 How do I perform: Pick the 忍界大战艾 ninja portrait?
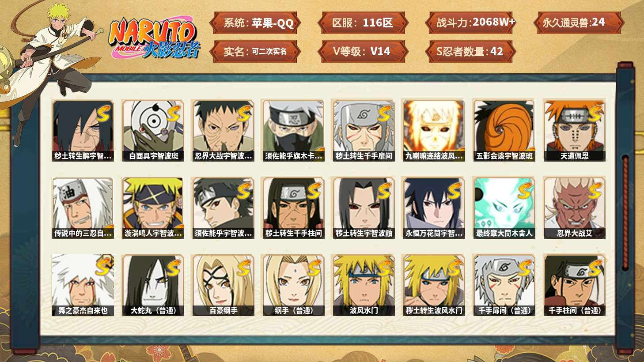574,208
